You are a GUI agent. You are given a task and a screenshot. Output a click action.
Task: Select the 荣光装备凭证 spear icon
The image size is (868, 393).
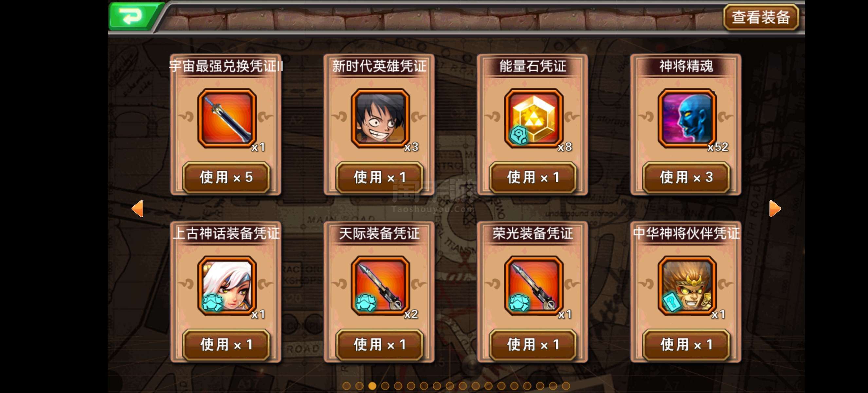tap(533, 286)
